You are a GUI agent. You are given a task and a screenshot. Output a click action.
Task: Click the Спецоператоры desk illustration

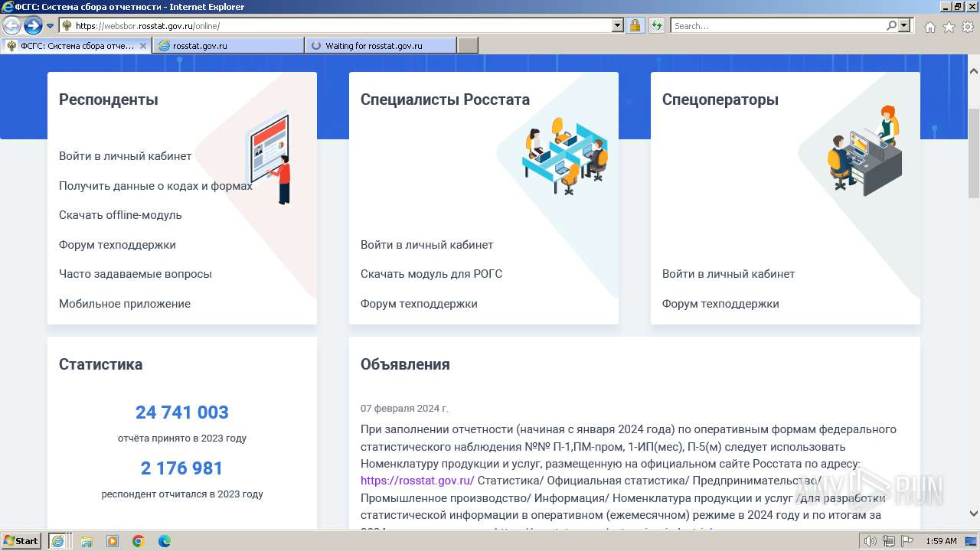pos(865,149)
